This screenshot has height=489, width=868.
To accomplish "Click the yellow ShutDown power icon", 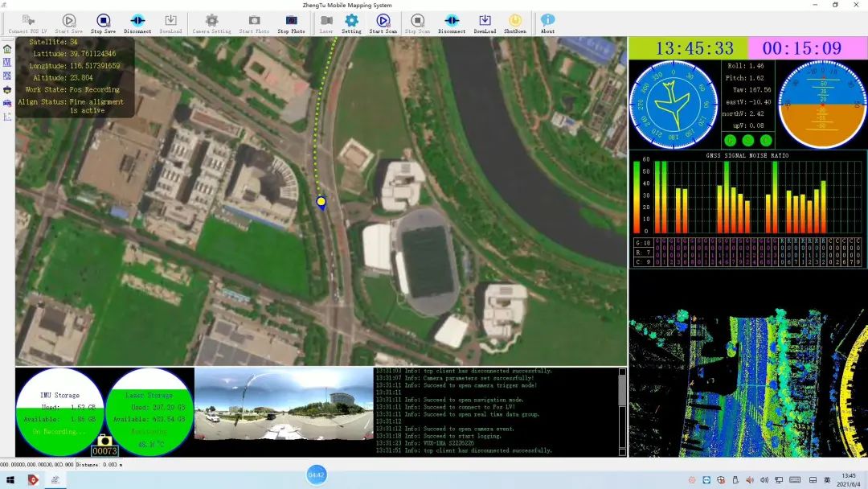I will click(x=515, y=21).
